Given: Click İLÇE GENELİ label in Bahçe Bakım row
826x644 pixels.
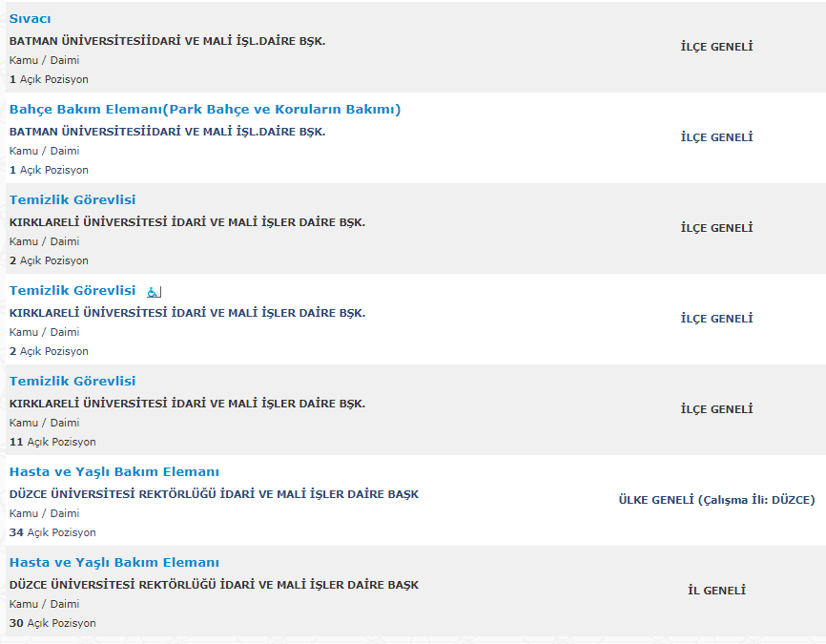Looking at the screenshot, I should click(716, 137).
